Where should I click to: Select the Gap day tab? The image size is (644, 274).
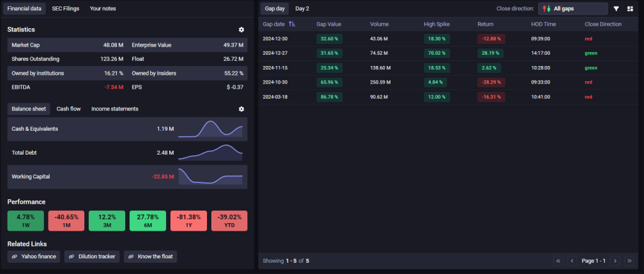pyautogui.click(x=274, y=9)
